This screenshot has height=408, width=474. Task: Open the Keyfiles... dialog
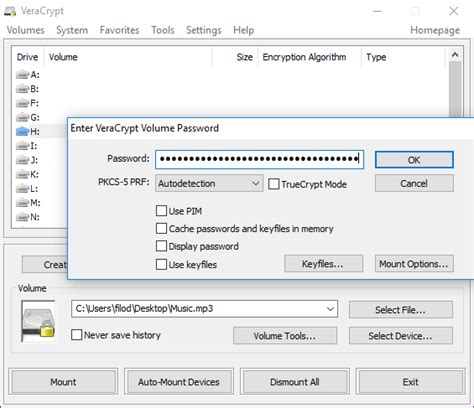click(x=323, y=264)
